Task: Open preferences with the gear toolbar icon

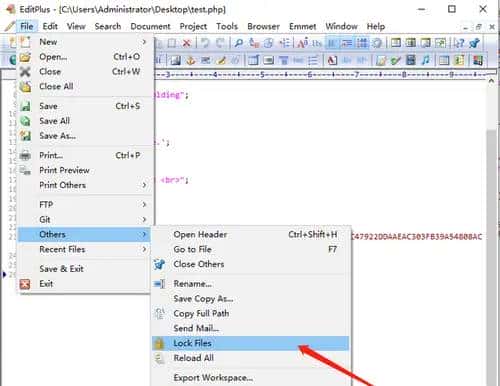Action: pos(377,43)
